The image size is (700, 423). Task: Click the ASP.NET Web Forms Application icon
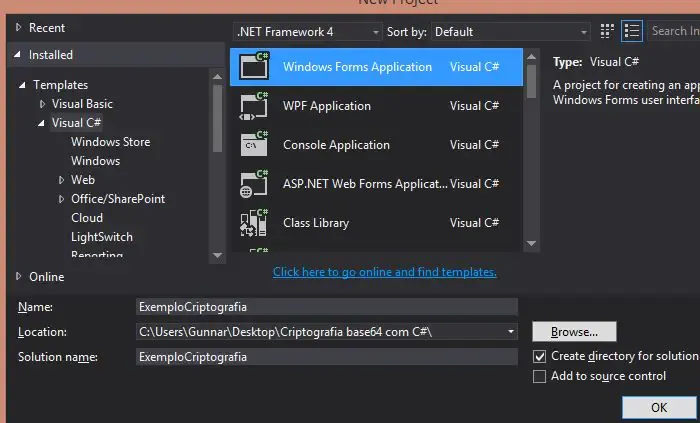pyautogui.click(x=254, y=183)
